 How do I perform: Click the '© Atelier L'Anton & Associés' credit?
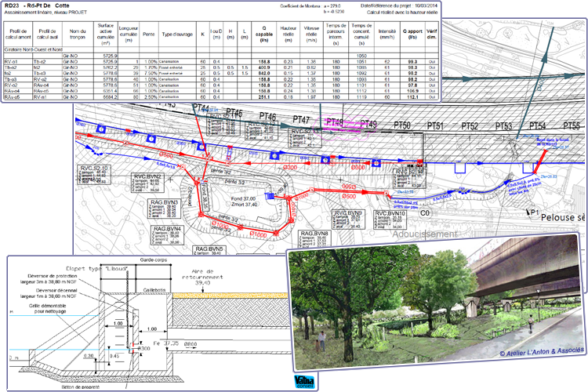pos(542,352)
